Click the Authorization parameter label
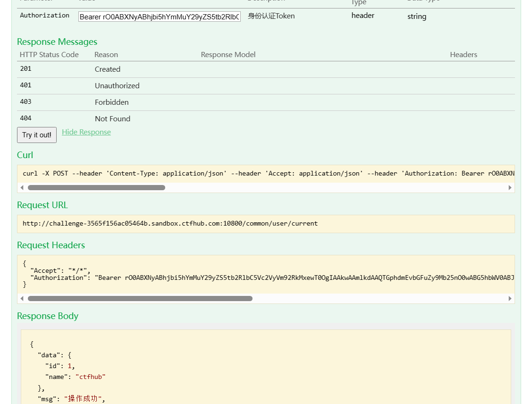Screen dimensions: 532x404 (x=44, y=15)
